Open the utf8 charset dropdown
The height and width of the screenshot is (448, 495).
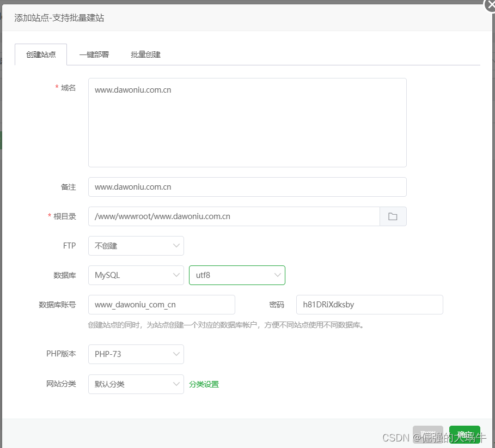tap(237, 275)
